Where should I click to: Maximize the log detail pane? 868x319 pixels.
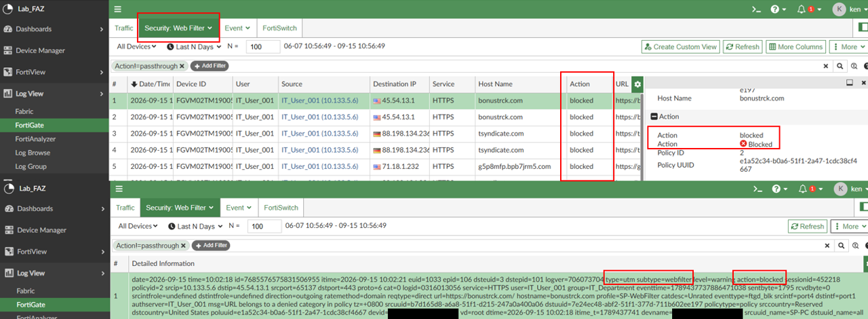pyautogui.click(x=850, y=82)
